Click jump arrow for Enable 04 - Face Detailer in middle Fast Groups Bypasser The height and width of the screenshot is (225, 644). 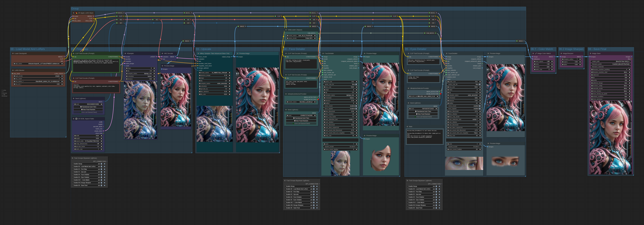tap(317, 197)
